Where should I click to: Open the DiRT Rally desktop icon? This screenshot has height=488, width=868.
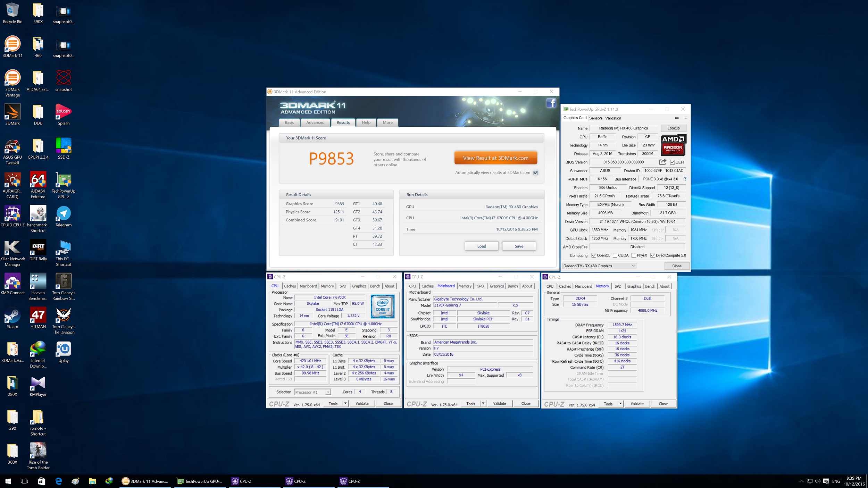point(38,250)
